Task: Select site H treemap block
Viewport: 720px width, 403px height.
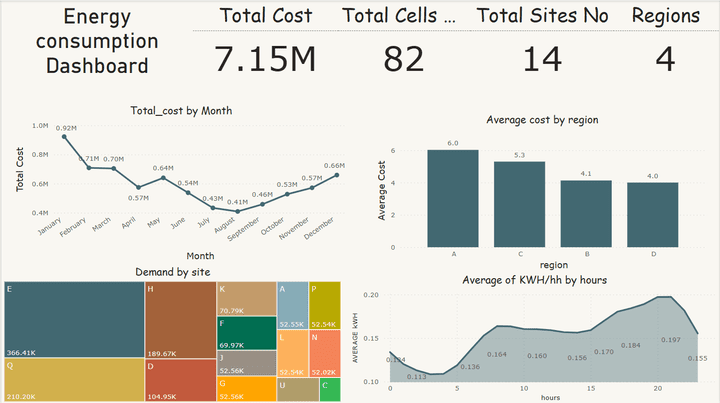Action: (x=181, y=320)
